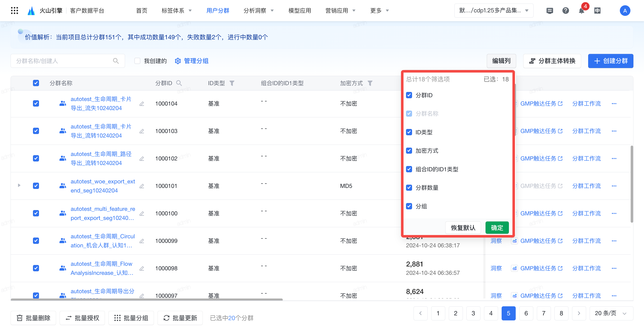The width and height of the screenshot is (644, 332).
Task: Go to previous page arrow
Action: (420, 313)
